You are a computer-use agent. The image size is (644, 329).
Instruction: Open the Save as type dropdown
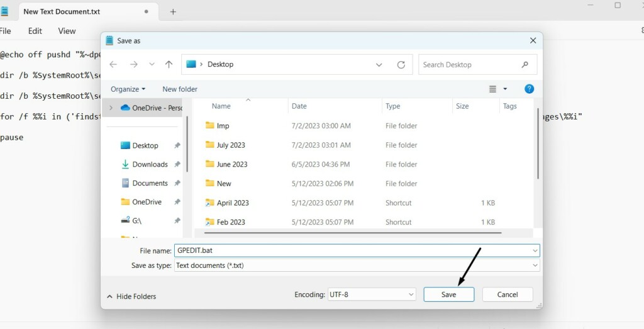click(356, 265)
